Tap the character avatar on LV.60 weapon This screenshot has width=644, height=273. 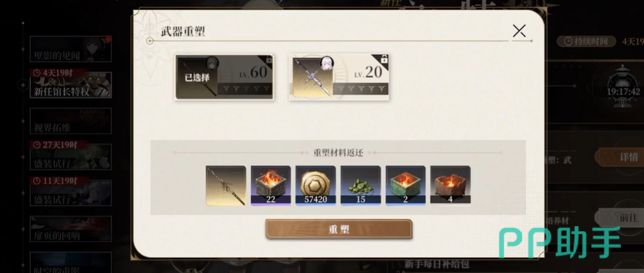click(212, 63)
